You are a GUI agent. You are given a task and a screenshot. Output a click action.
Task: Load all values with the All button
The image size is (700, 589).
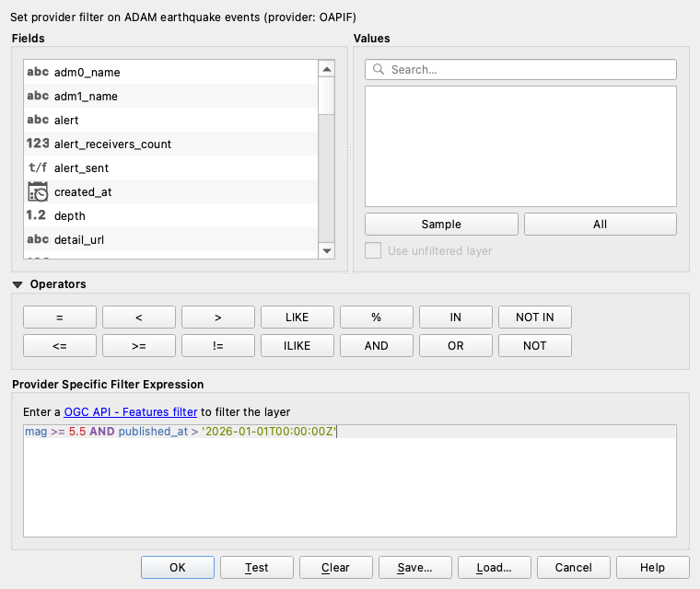[600, 224]
